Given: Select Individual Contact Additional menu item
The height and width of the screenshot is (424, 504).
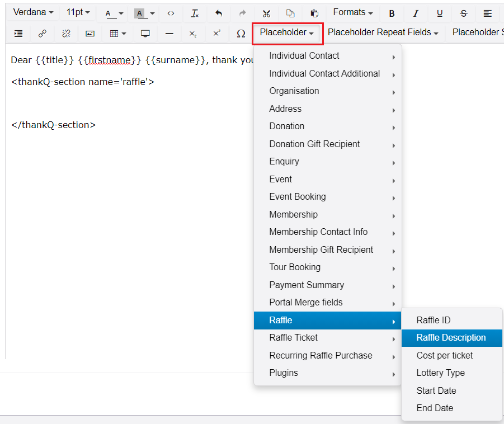Looking at the screenshot, I should pos(328,74).
